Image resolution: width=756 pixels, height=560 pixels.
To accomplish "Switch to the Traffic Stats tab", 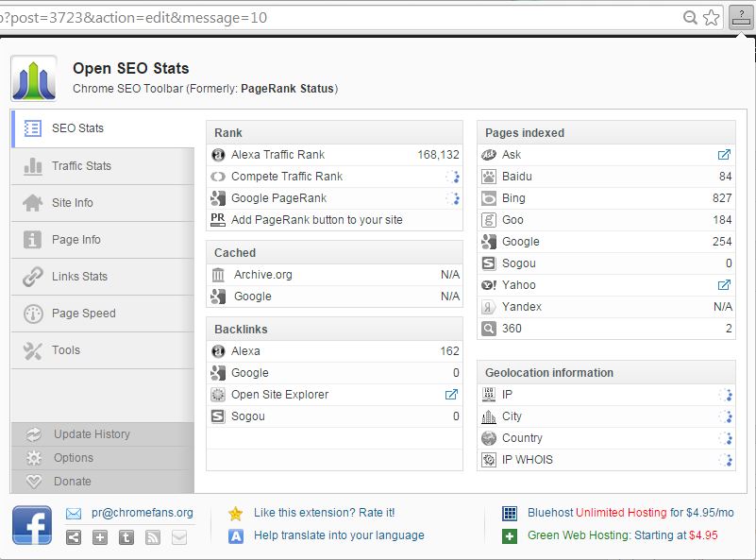I will (x=103, y=166).
